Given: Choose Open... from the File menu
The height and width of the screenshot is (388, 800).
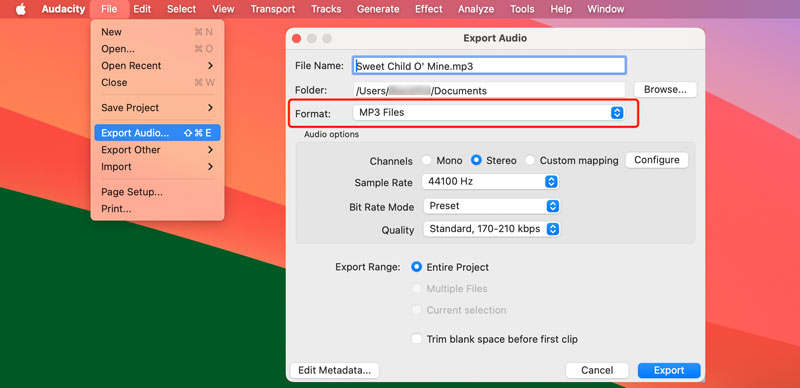Looking at the screenshot, I should point(157,49).
